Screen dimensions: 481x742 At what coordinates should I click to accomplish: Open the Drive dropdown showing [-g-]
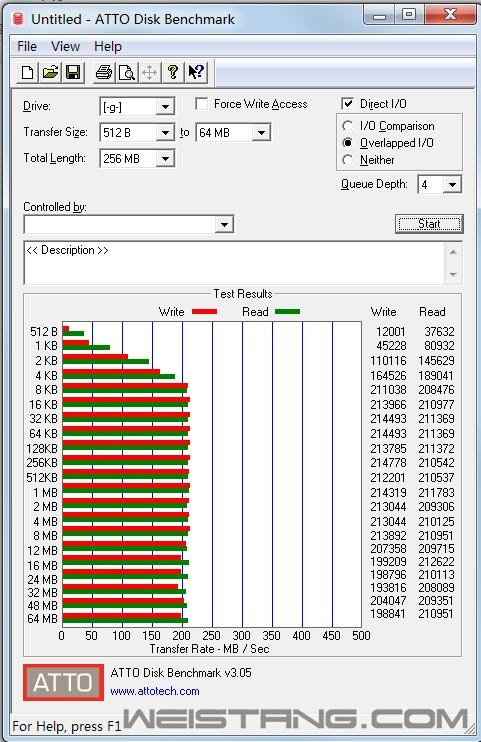coord(165,106)
